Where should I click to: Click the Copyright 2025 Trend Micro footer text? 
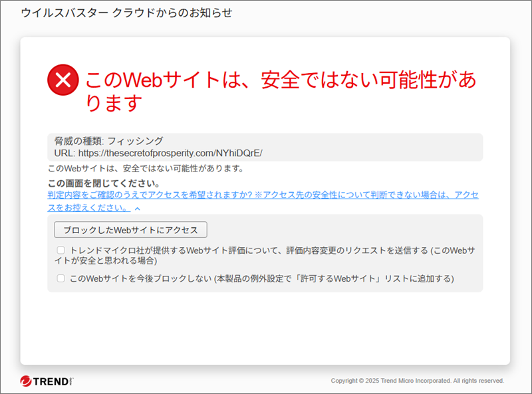click(x=418, y=381)
